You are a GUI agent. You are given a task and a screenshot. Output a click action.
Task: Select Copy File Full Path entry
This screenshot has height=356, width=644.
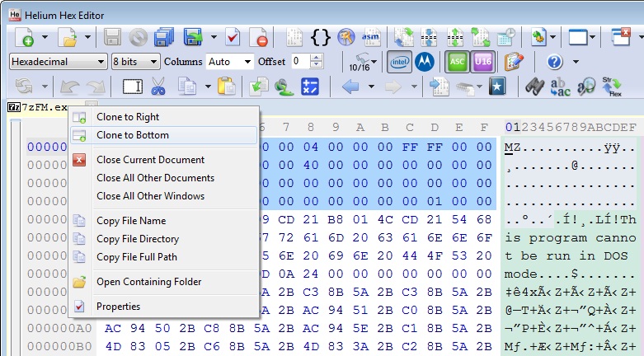click(164, 256)
